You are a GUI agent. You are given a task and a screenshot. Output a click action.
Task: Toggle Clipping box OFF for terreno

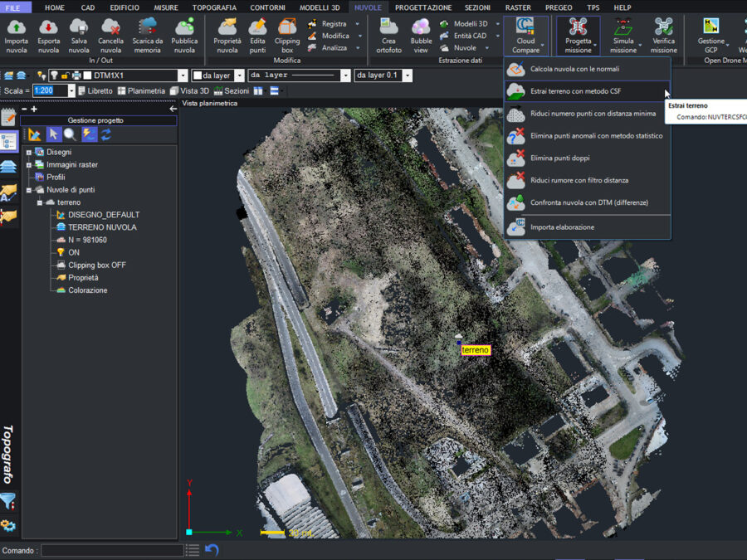tap(96, 265)
